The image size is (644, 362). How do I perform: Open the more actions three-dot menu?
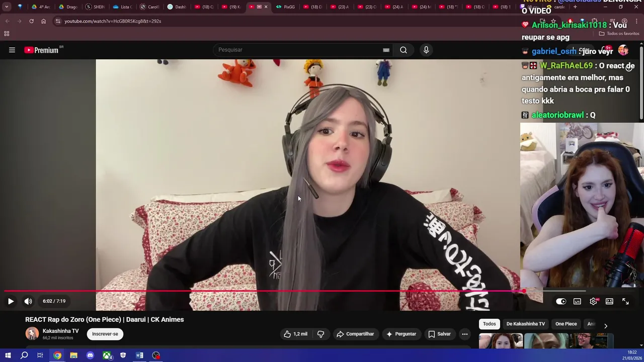pyautogui.click(x=465, y=334)
